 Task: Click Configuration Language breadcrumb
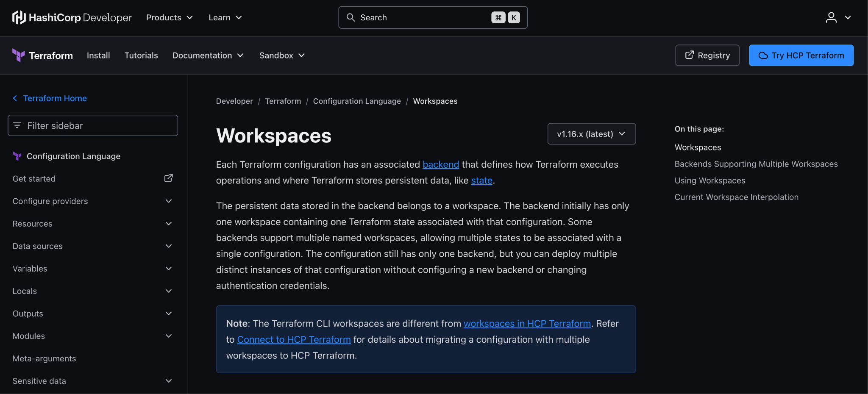point(357,101)
